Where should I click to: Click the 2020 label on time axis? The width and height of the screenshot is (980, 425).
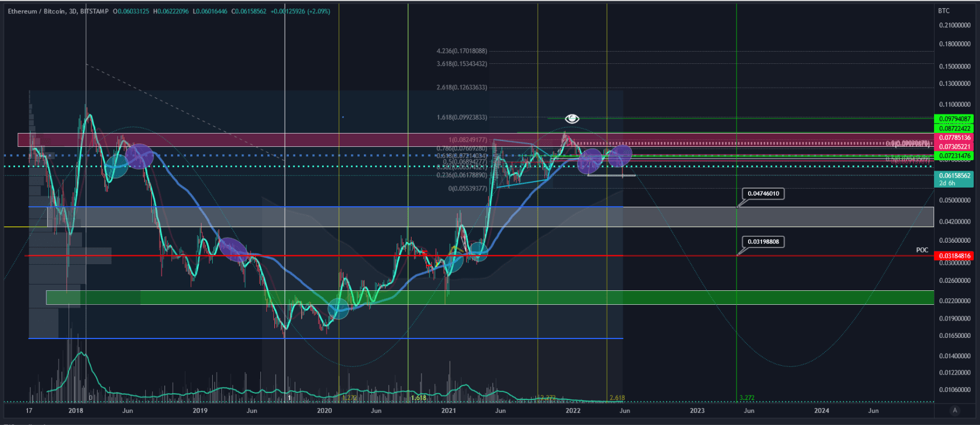click(324, 410)
